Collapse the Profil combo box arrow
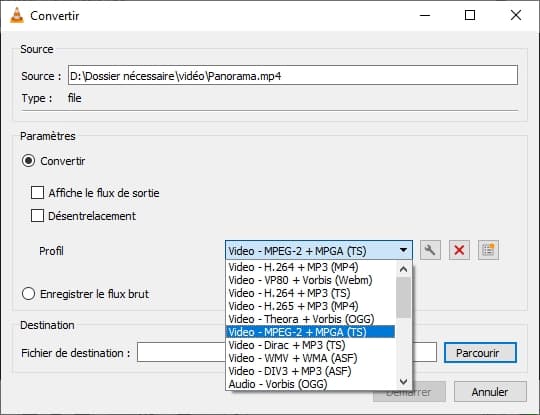 click(x=403, y=250)
